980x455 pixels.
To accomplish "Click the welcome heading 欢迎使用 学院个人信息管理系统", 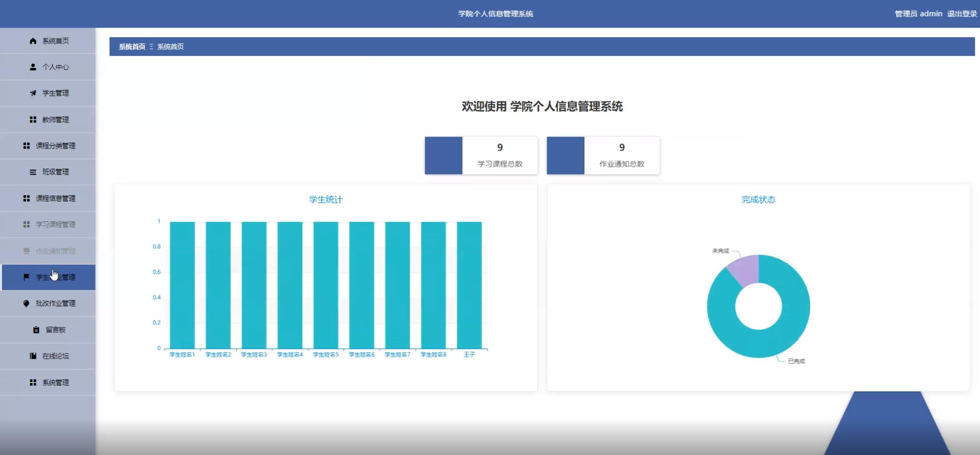I will (x=542, y=106).
